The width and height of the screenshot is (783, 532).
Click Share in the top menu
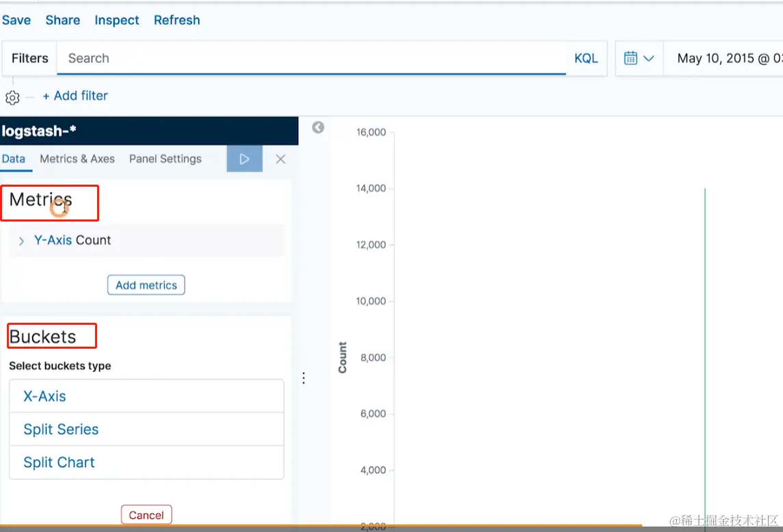pyautogui.click(x=62, y=20)
